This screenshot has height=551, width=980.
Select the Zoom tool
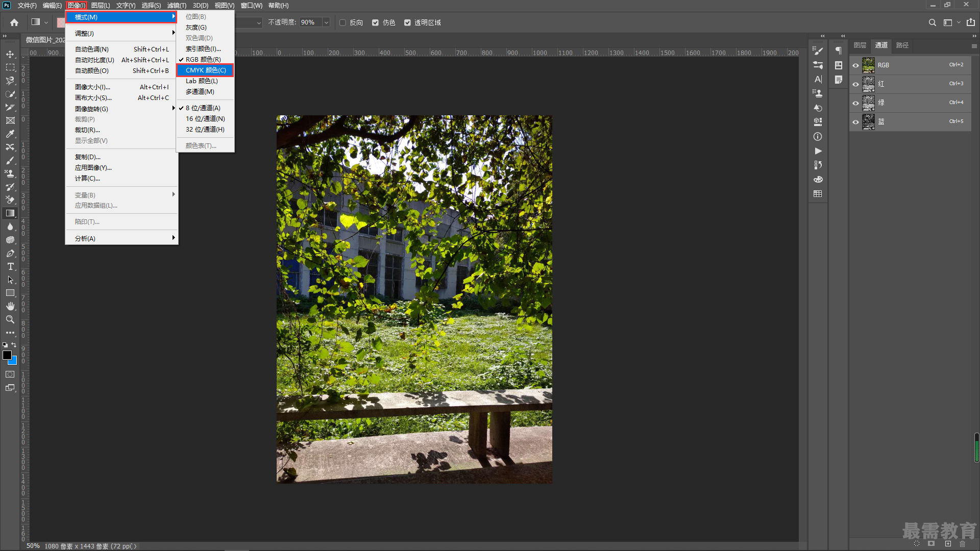coord(10,319)
